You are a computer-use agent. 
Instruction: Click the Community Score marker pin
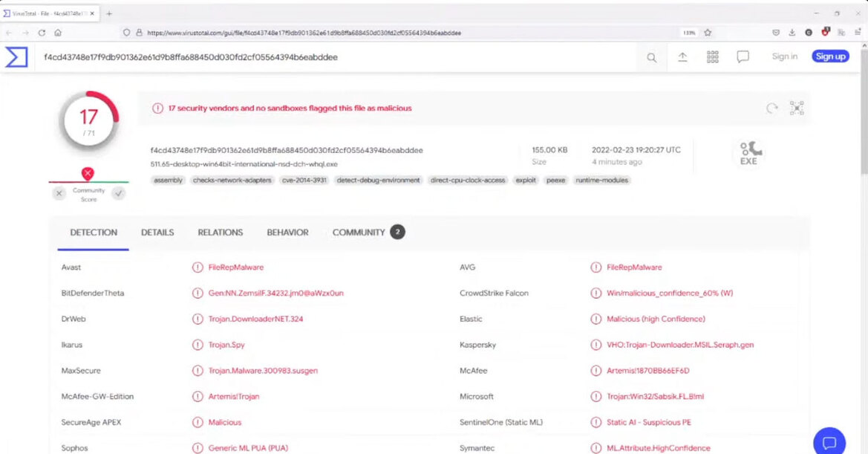tap(88, 173)
